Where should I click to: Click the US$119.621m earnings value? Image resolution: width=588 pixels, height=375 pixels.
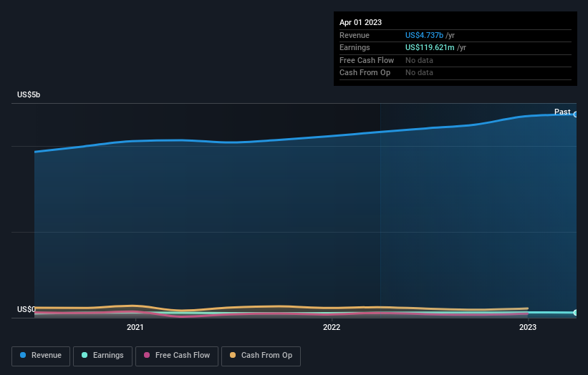click(x=430, y=47)
